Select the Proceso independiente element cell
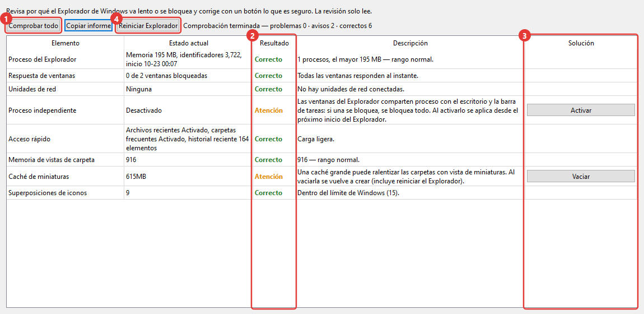Image resolution: width=644 pixels, height=314 pixels. pos(66,110)
